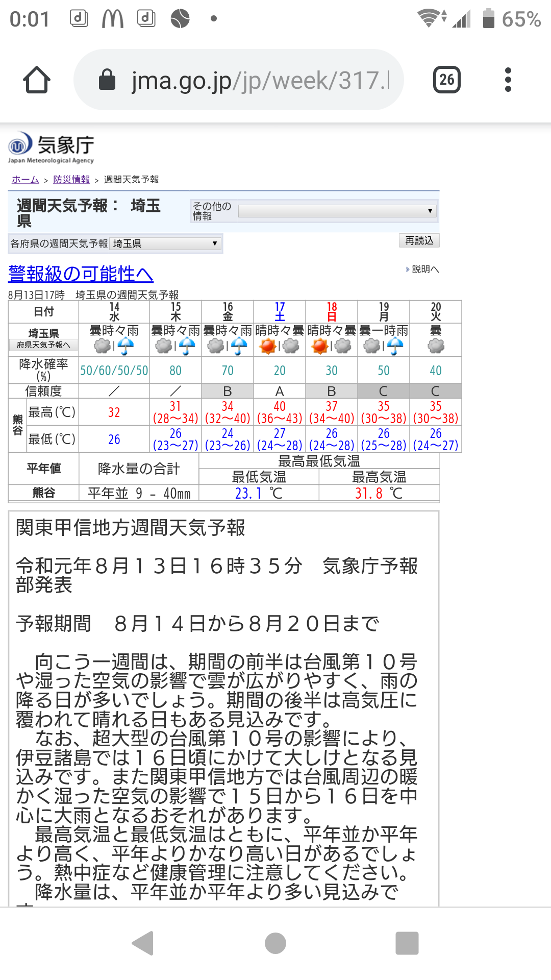Open the 埼玉県 prefecture dropdown
The height and width of the screenshot is (980, 551).
(x=165, y=243)
